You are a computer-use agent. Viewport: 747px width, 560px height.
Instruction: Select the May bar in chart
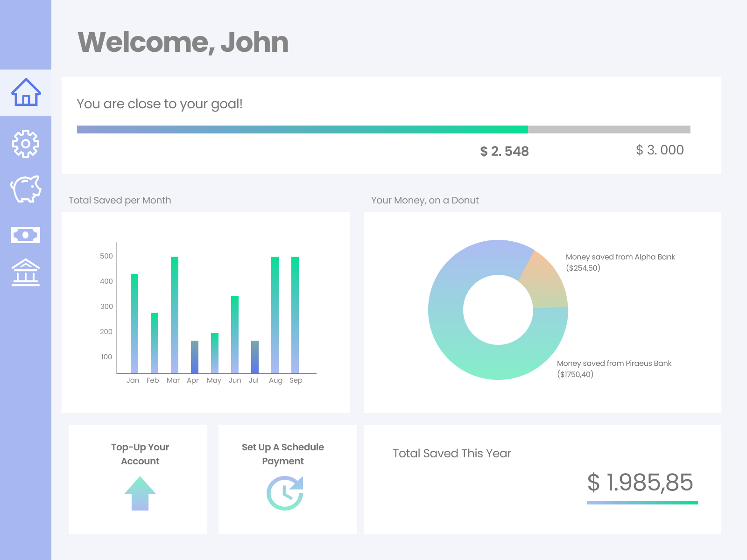[215, 353]
